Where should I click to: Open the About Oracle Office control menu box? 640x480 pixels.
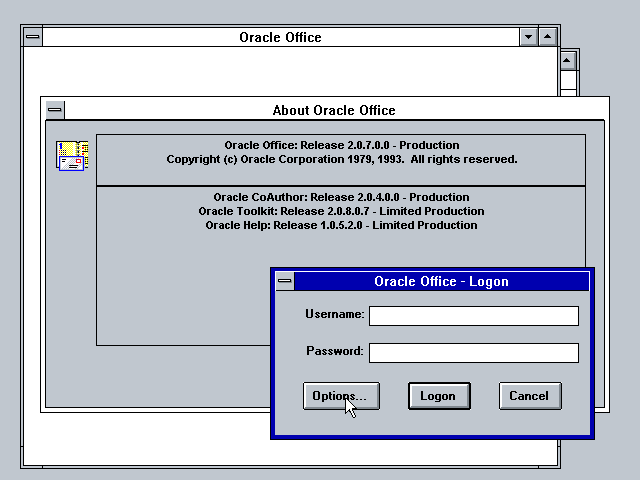tap(55, 110)
